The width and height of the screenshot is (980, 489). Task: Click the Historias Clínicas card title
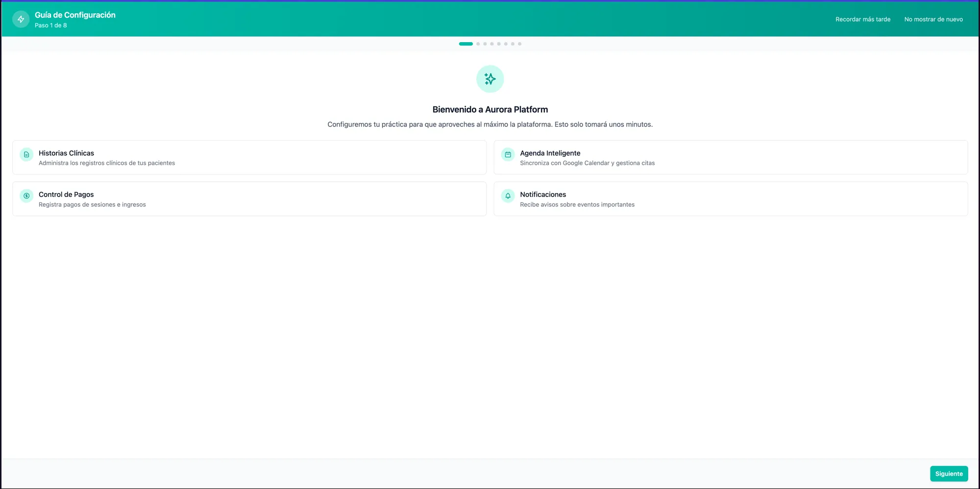click(66, 153)
